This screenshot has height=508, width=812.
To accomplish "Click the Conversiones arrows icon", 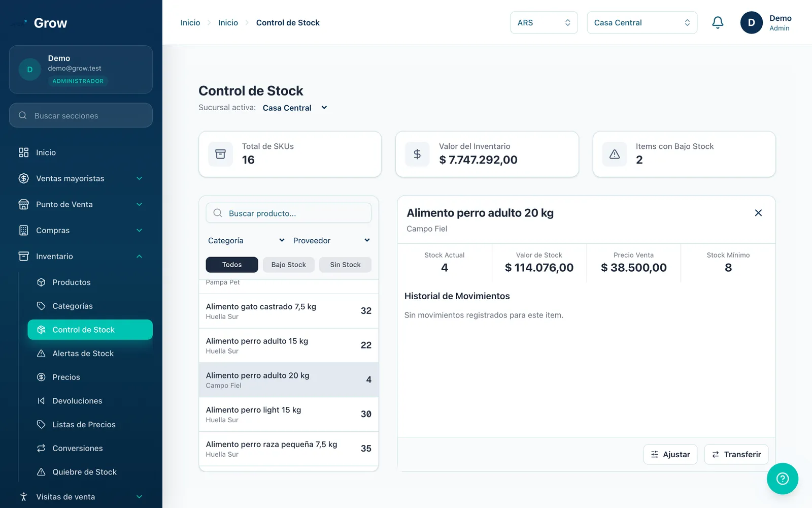I will point(41,448).
